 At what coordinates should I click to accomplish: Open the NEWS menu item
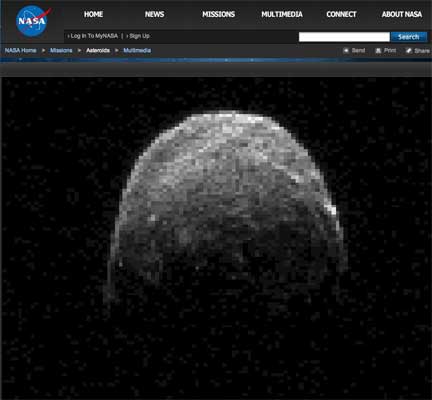pyautogui.click(x=154, y=14)
